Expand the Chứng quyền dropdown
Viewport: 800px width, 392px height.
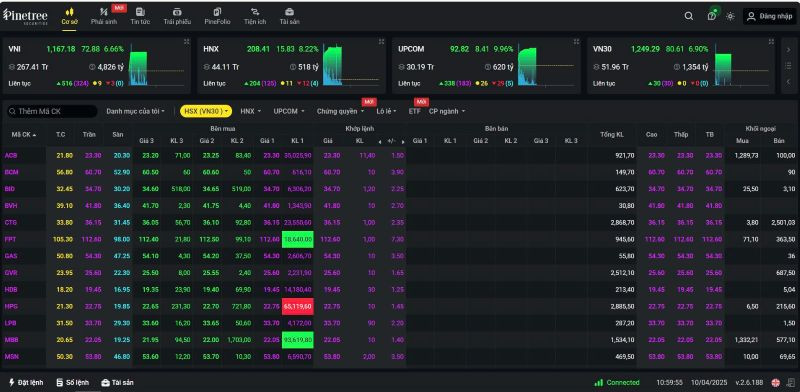tap(340, 111)
